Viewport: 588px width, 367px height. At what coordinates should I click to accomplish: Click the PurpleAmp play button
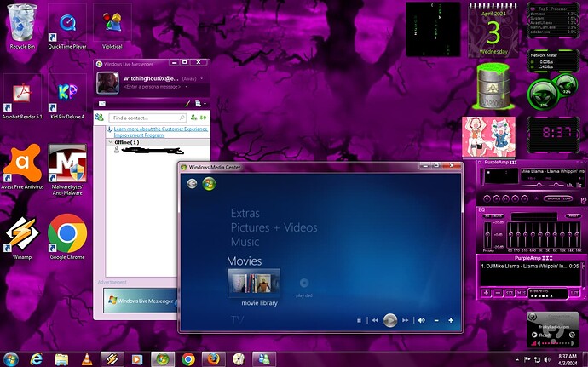click(x=497, y=198)
